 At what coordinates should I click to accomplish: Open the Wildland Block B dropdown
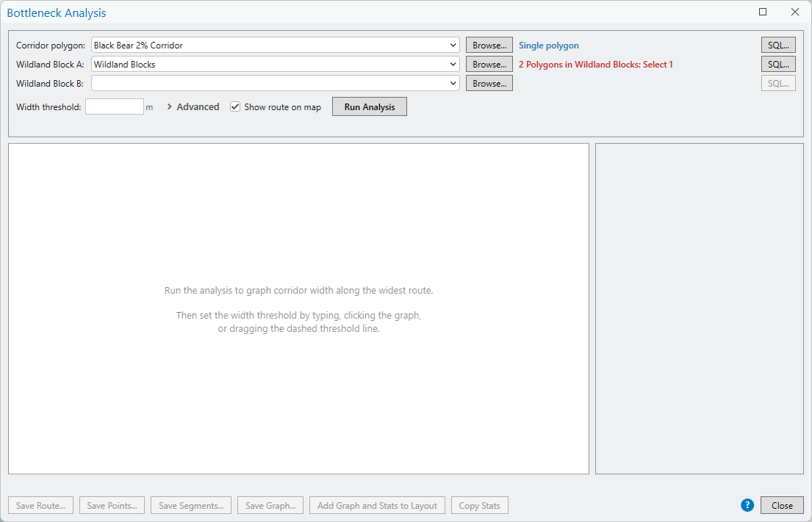tap(453, 83)
